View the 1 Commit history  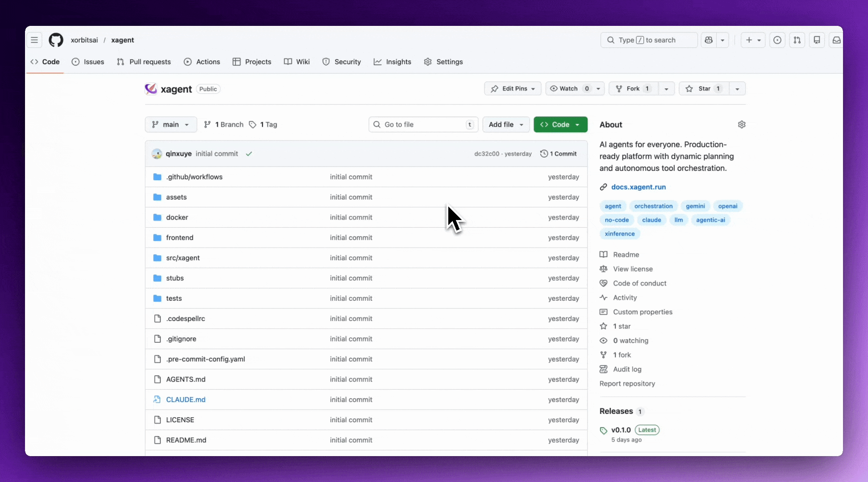(x=559, y=154)
